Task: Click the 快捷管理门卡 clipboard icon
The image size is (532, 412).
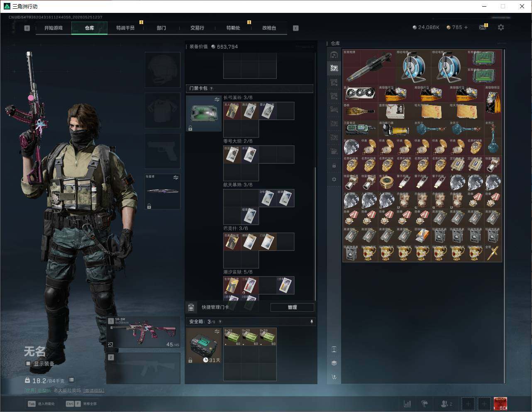Action: point(191,307)
